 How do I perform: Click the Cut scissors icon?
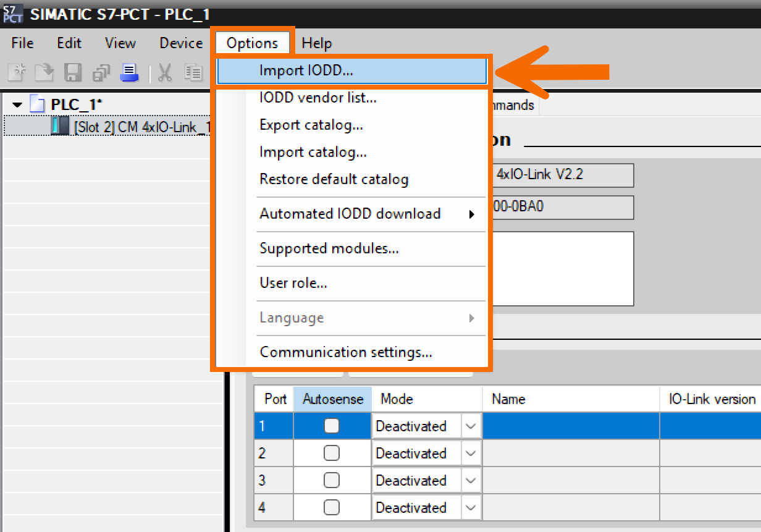tap(164, 72)
